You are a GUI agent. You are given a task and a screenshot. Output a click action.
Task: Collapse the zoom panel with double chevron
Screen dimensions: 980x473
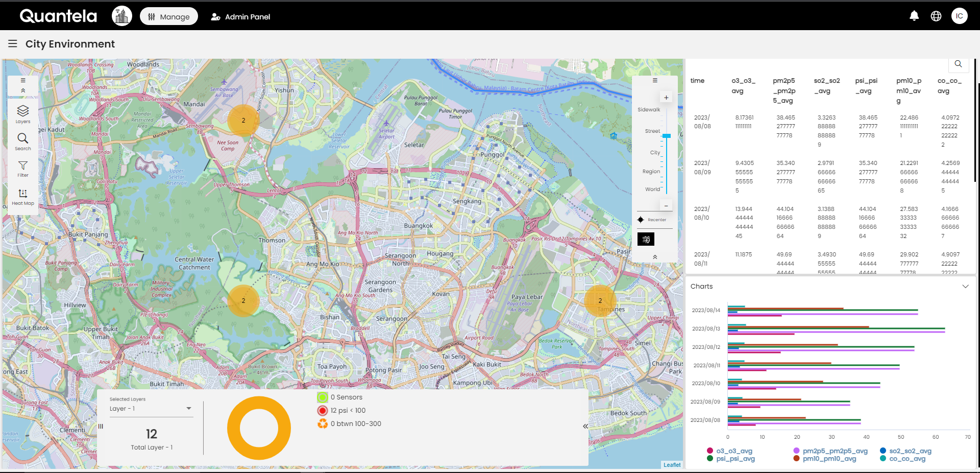pos(655,257)
